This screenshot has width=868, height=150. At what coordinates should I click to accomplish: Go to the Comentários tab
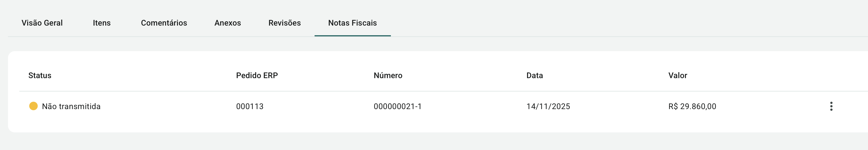pyautogui.click(x=164, y=23)
